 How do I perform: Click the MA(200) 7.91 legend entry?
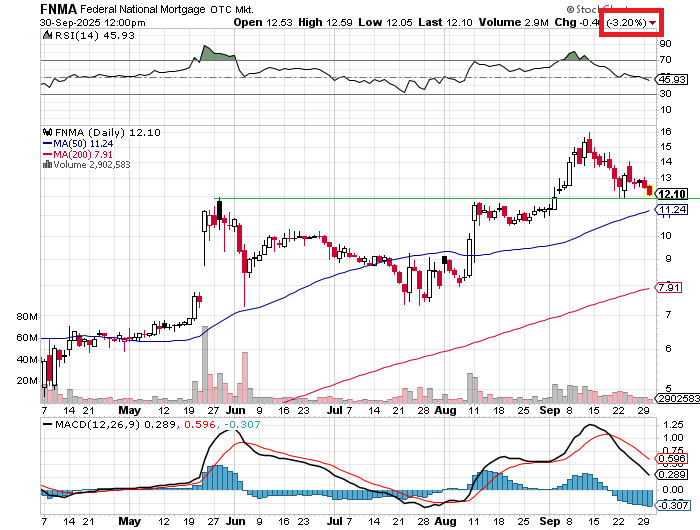point(83,154)
